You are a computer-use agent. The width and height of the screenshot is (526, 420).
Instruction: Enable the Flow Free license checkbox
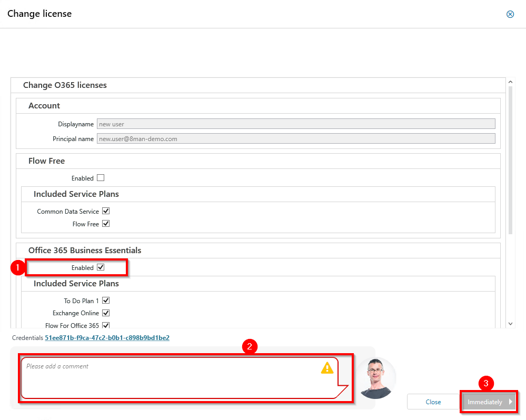(101, 178)
